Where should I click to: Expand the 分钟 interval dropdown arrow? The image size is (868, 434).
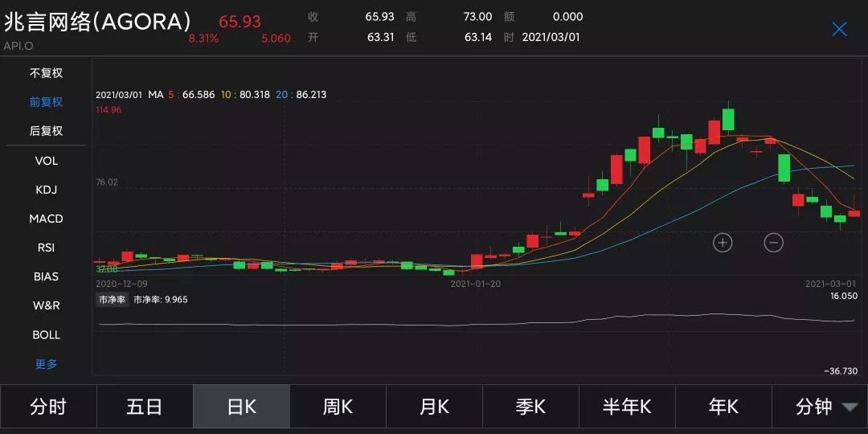coord(850,407)
